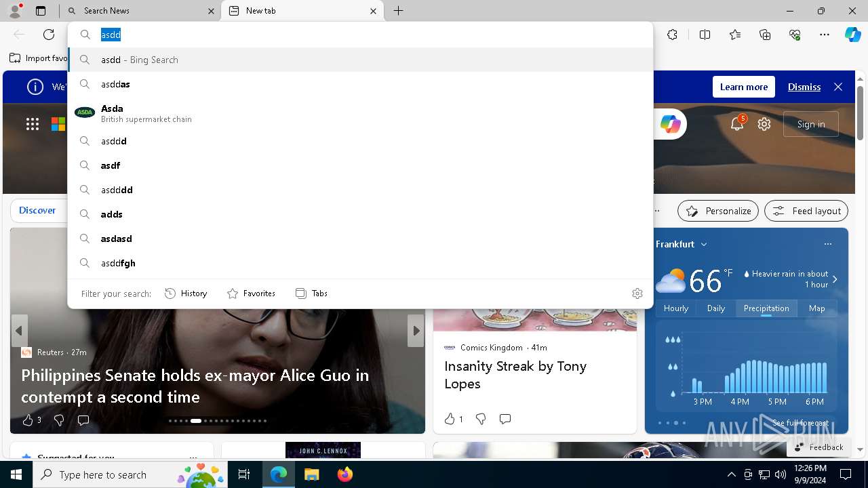Show the next news carousel slide
This screenshot has height=488, width=868.
416,331
